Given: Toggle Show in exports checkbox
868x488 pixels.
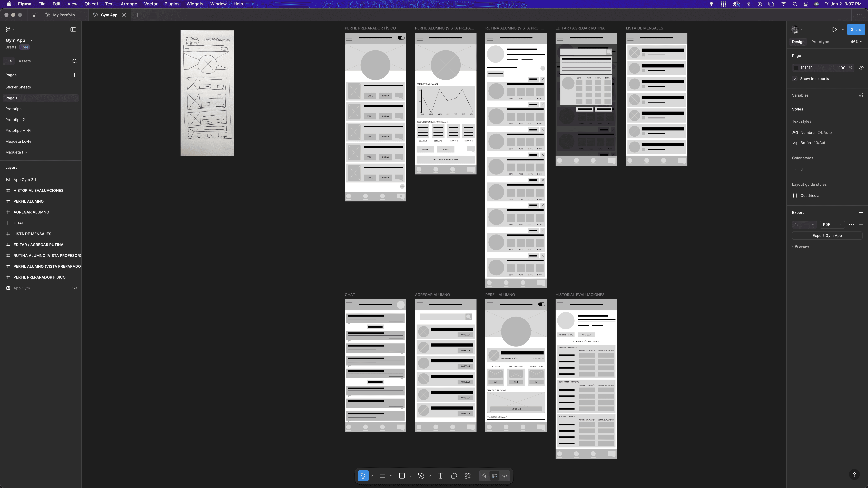Looking at the screenshot, I should coord(795,79).
